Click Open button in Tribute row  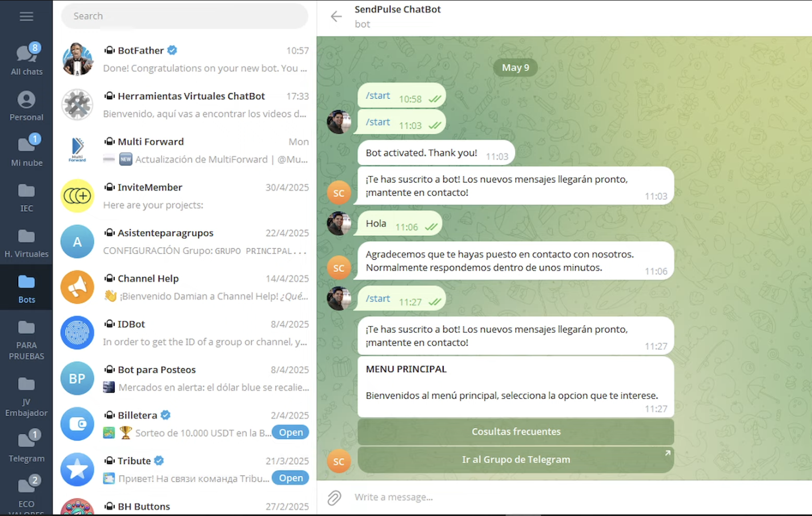pyautogui.click(x=291, y=478)
